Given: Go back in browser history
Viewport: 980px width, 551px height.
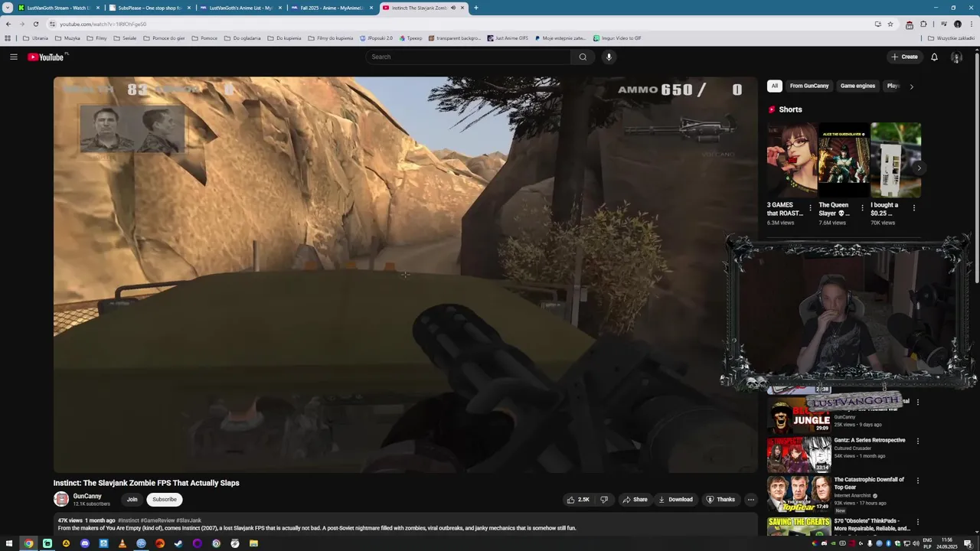Looking at the screenshot, I should pos(8,24).
